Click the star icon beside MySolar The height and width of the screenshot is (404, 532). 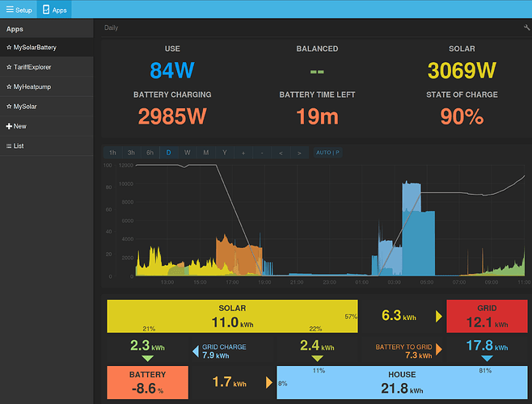click(9, 107)
